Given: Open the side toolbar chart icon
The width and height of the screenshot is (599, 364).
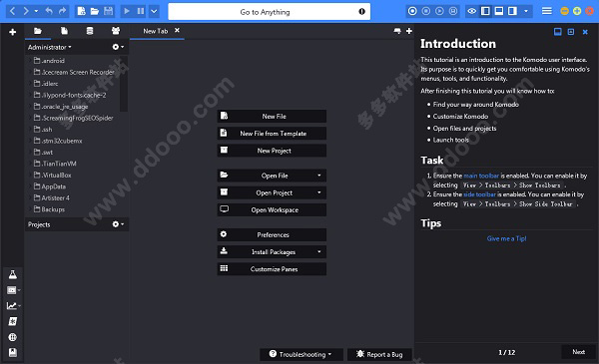Looking at the screenshot, I should (12, 306).
